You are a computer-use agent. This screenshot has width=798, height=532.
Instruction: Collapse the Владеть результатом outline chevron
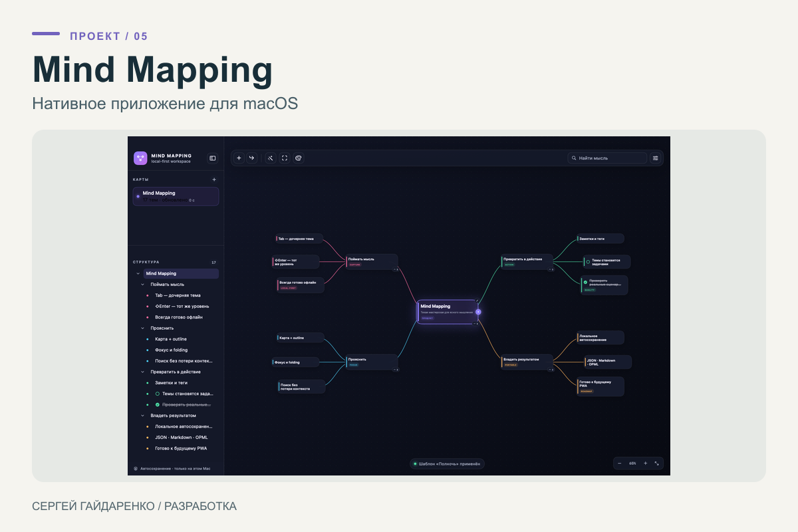pos(142,416)
